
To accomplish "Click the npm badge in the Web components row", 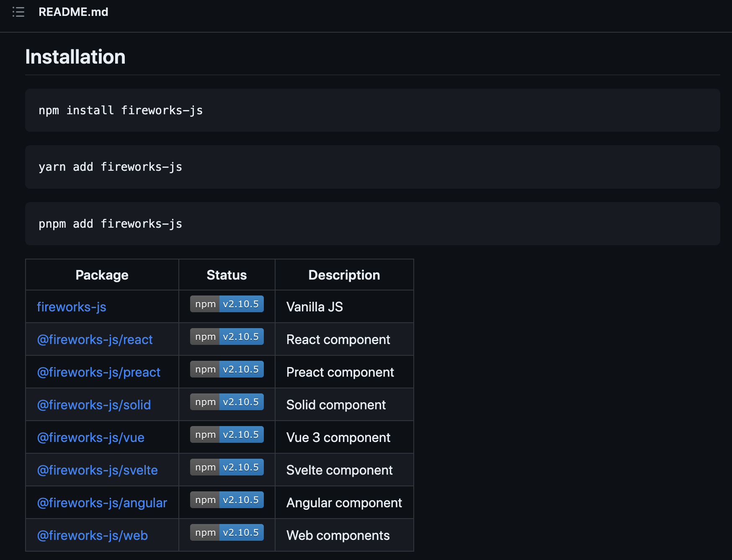I will [x=227, y=532].
